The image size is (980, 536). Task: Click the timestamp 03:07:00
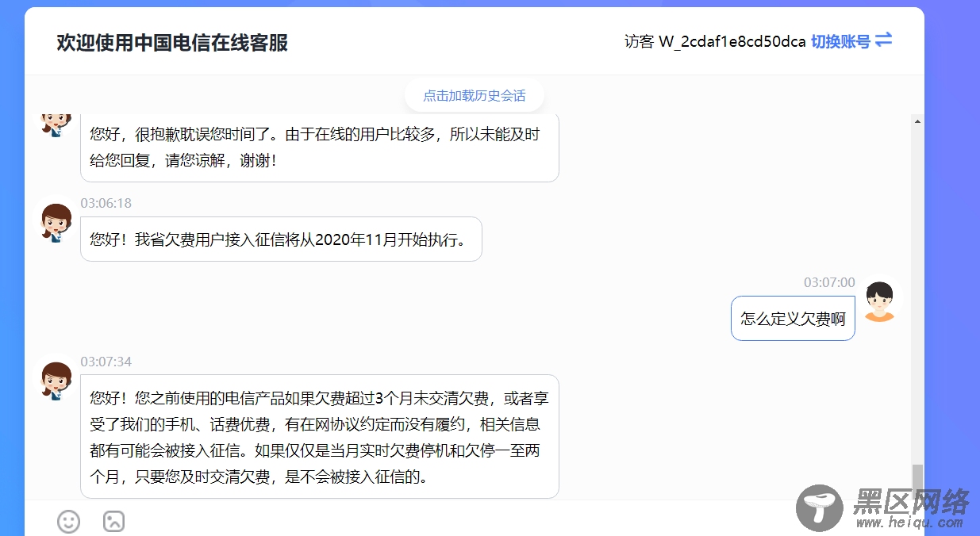coord(829,282)
